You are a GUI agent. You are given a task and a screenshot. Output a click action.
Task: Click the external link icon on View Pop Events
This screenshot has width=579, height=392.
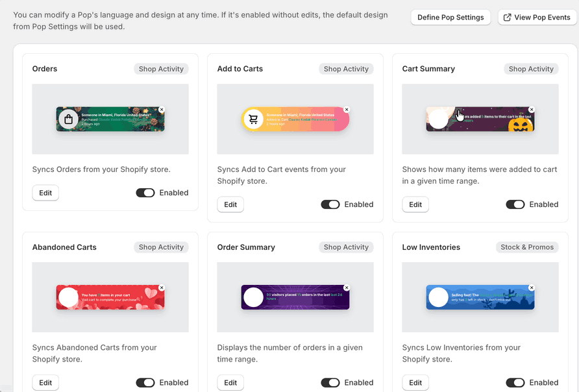tap(508, 18)
